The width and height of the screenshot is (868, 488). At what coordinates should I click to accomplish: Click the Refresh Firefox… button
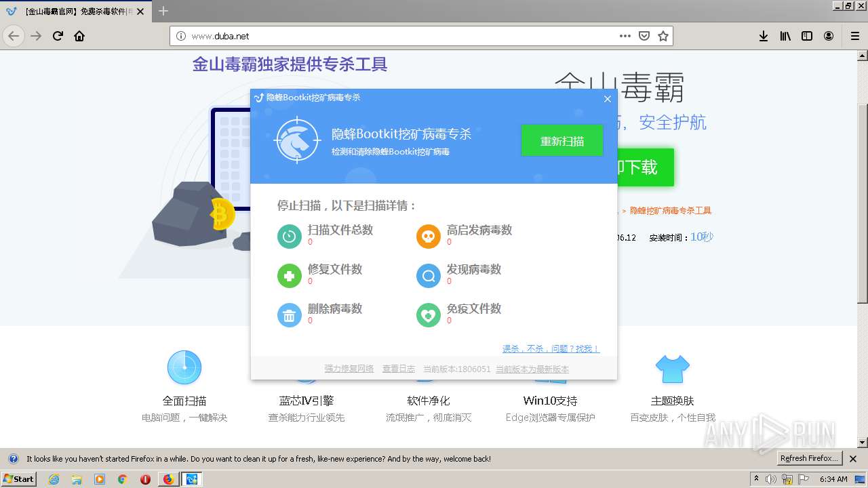tap(809, 459)
